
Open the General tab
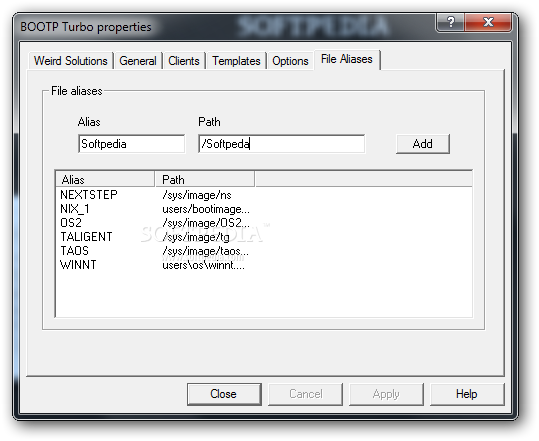click(x=138, y=61)
